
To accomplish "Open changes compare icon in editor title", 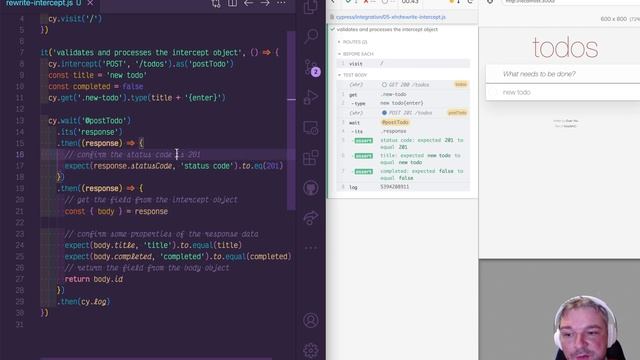I will pos(216,4).
